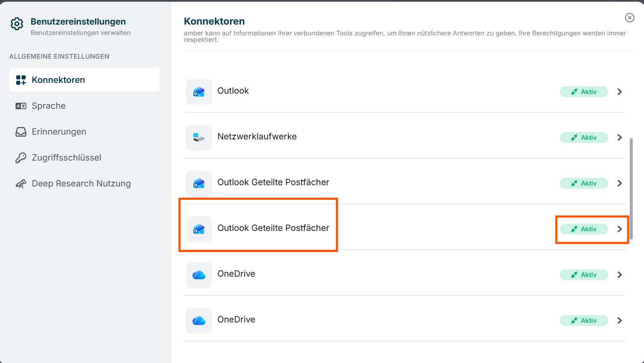Click the connectors list vertical scrollbar

(x=631, y=189)
